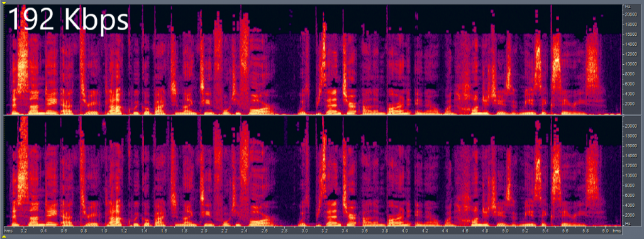Select the 1.8 position on the time ruler

coord(184,231)
